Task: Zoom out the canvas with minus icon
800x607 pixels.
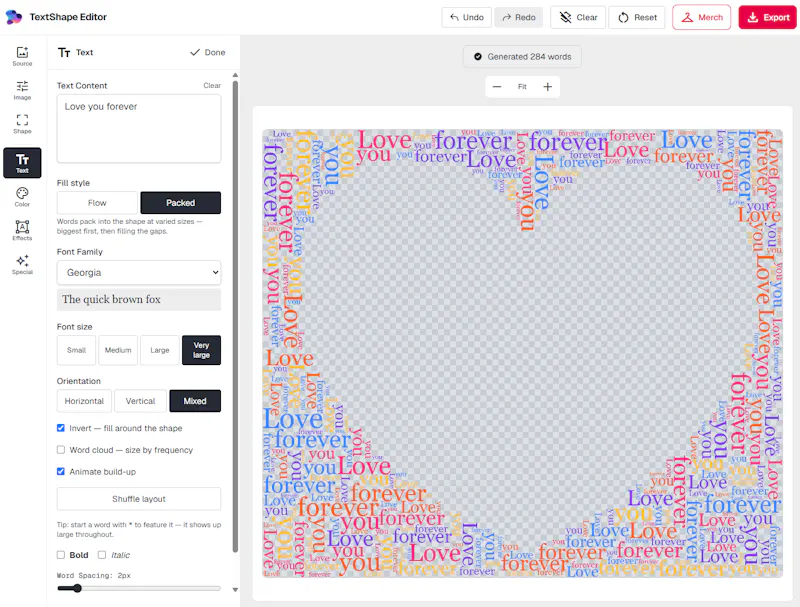Action: coord(496,87)
